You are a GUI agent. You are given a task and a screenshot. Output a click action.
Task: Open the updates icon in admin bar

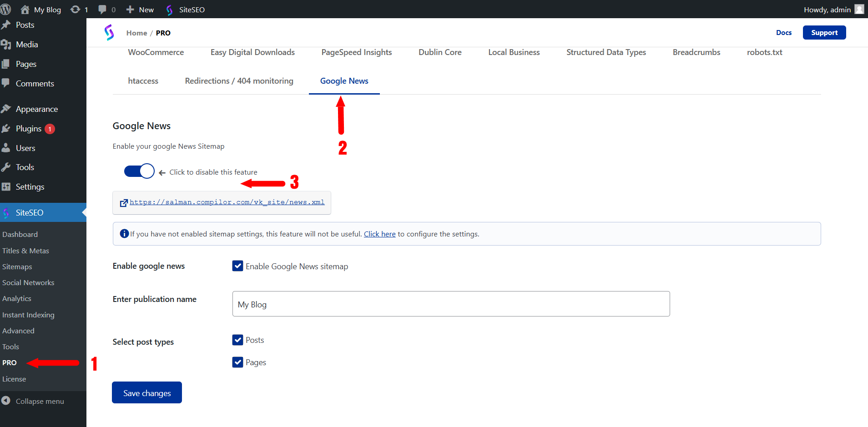point(75,10)
